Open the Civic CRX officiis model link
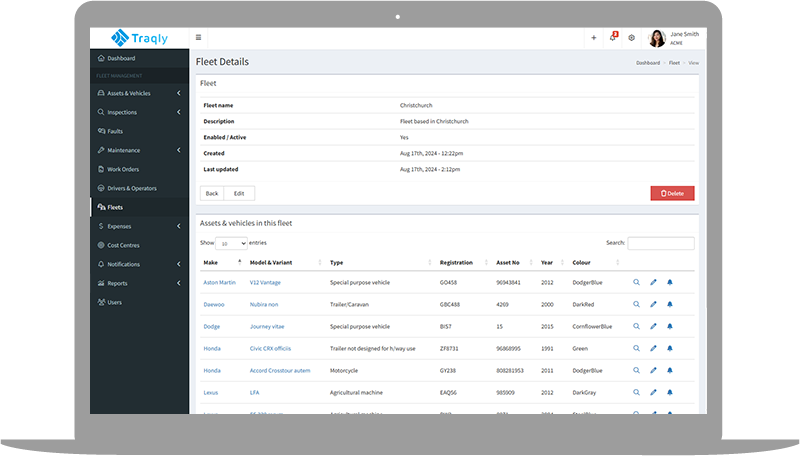Screen dimensions: 800x456 pos(270,348)
